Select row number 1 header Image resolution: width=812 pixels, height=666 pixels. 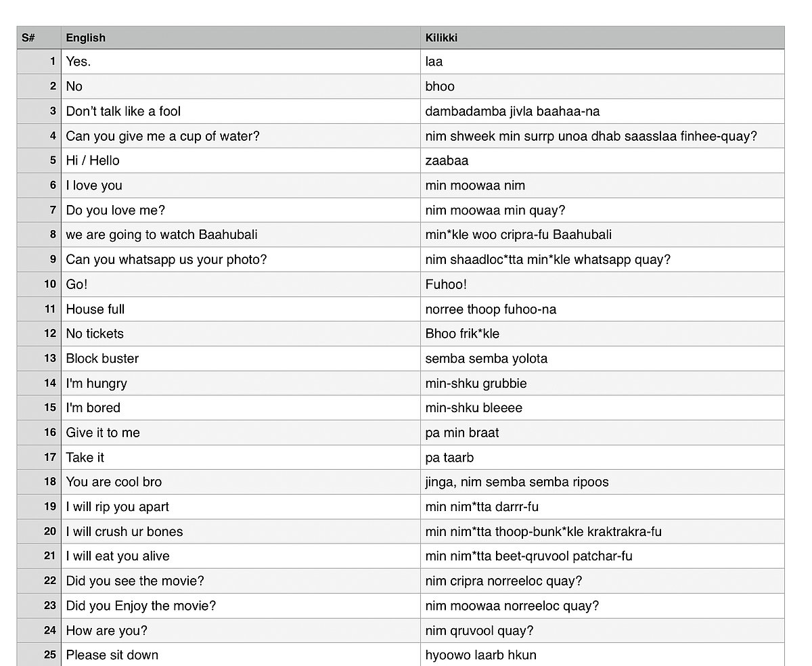[39, 62]
